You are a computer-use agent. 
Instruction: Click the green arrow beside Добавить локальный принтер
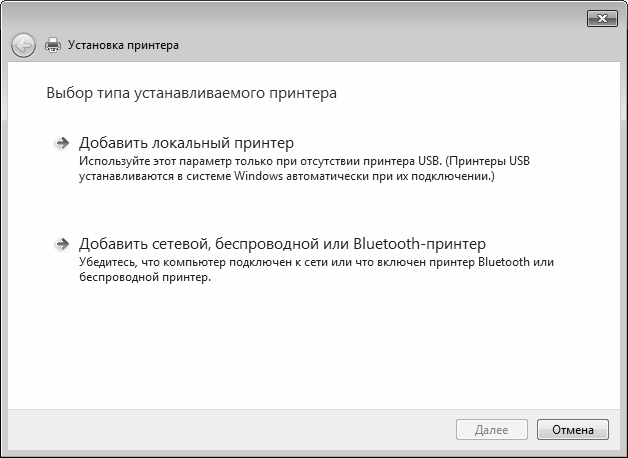click(62, 144)
